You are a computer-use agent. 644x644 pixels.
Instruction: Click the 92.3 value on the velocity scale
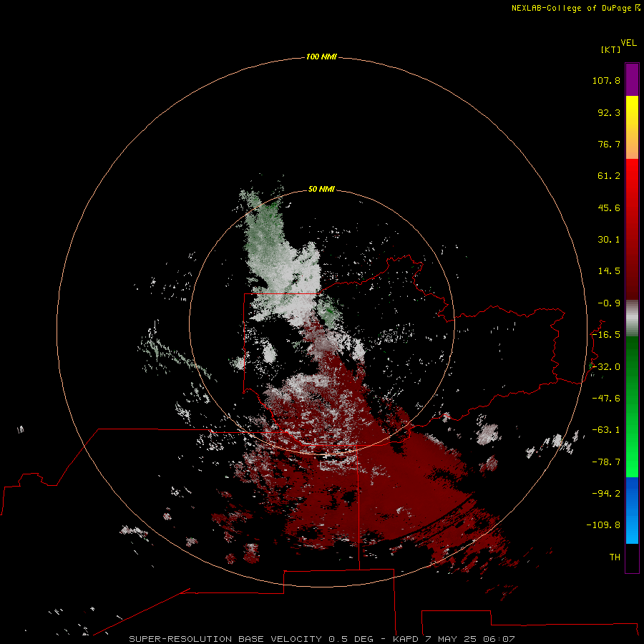point(609,112)
